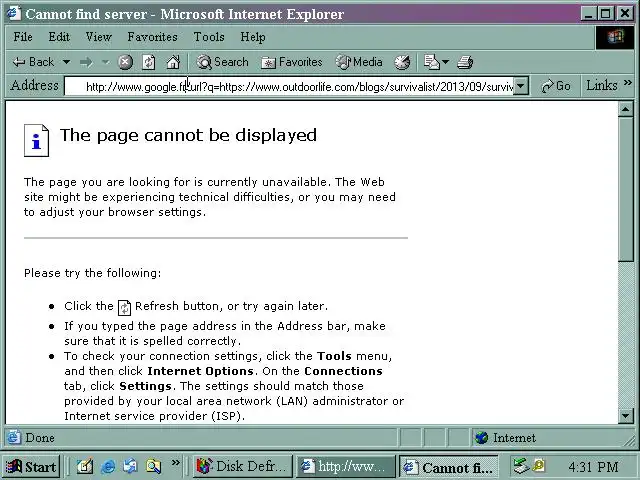Click the Back arrow button
Screen dimensions: 640x480
(33, 62)
